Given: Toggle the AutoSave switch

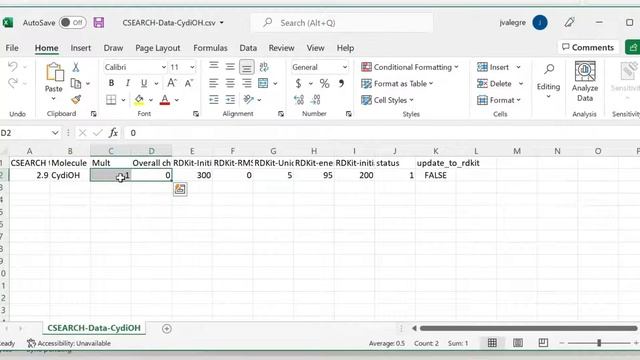Looking at the screenshot, I should click(72, 22).
